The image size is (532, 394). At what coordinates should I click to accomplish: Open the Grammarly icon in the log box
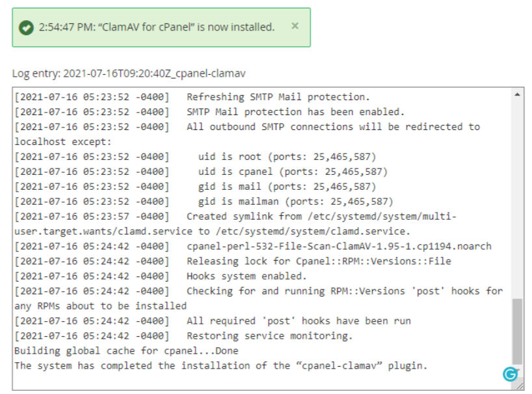pos(510,374)
